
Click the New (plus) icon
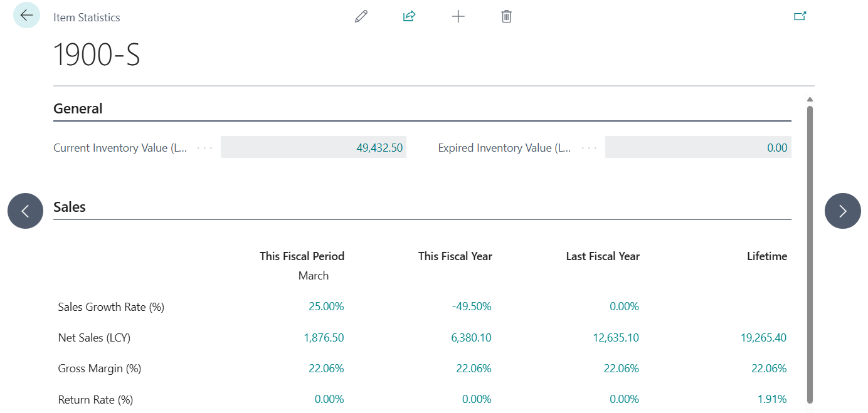458,16
